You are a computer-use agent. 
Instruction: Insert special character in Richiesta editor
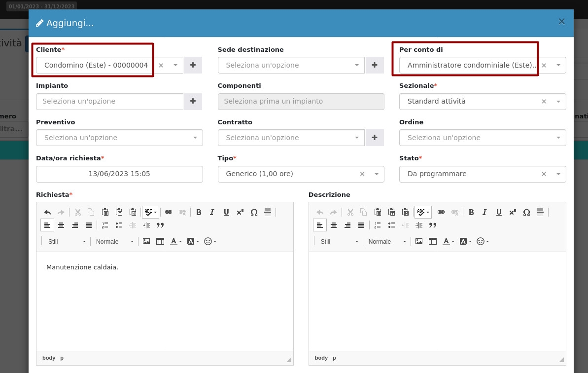(254, 212)
